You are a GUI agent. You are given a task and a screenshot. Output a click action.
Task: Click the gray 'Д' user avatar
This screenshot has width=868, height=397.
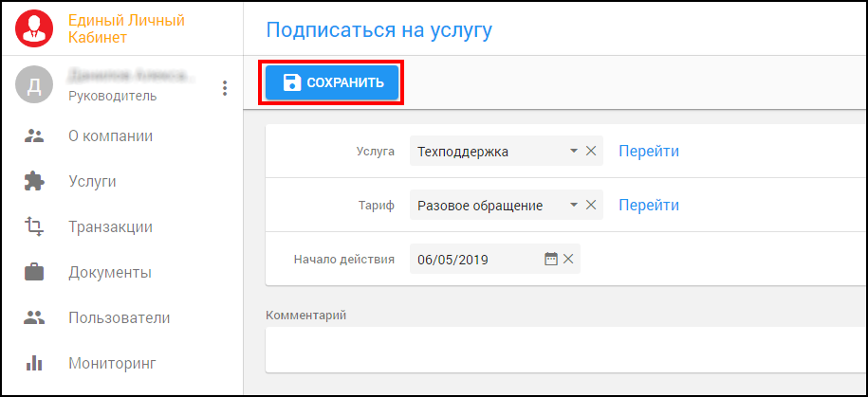click(x=34, y=86)
